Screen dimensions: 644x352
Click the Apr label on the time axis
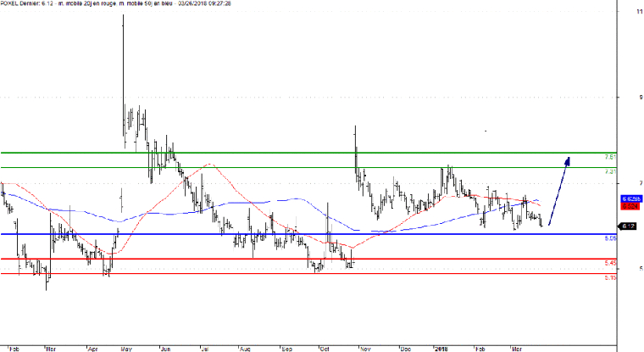[x=93, y=349]
